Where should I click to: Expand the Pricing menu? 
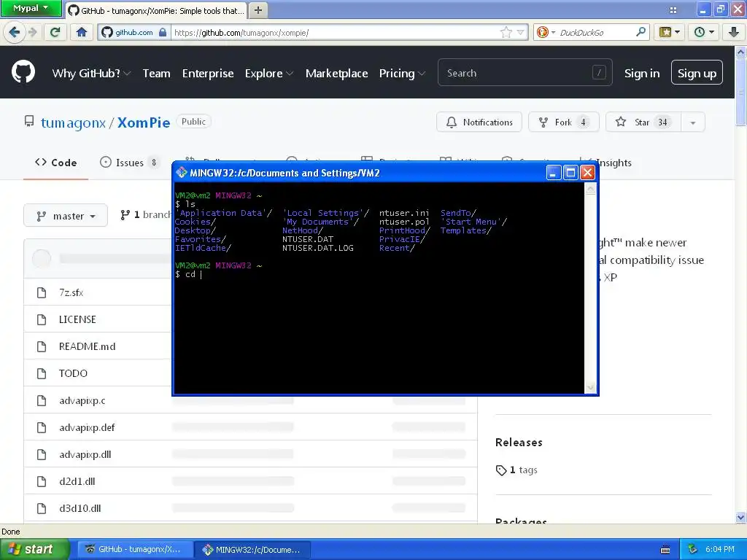402,74
